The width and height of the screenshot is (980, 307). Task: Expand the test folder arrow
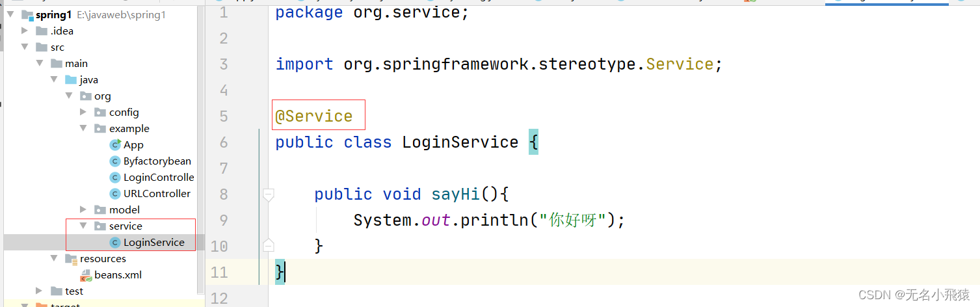(40, 291)
